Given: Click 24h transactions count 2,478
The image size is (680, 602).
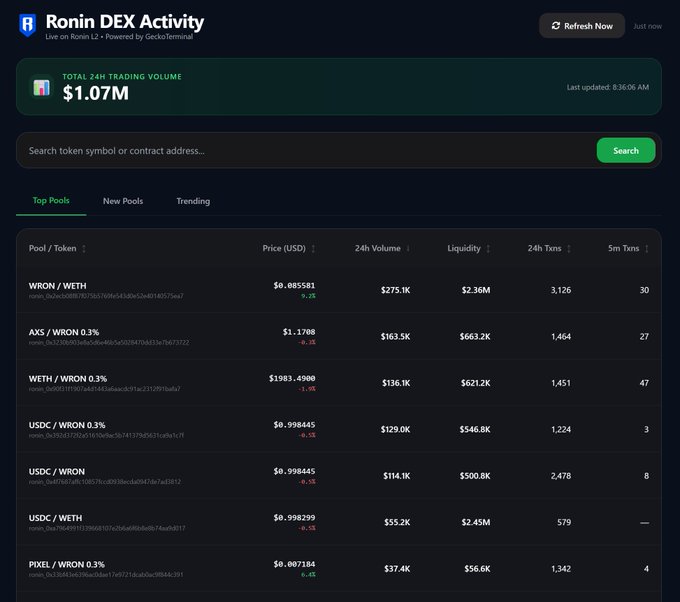Looking at the screenshot, I should (561, 475).
